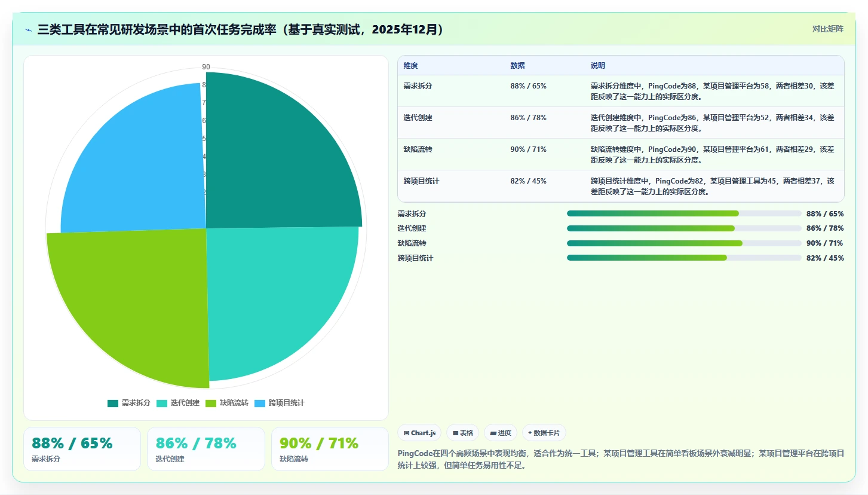Click the 90% / 71% progress value label
Image resolution: width=868 pixels, height=495 pixels.
(825, 243)
